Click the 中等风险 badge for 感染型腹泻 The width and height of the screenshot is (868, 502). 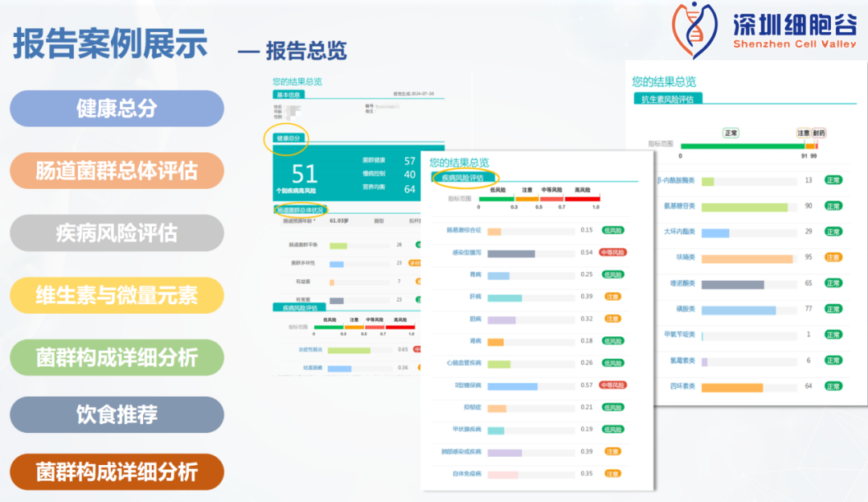click(613, 253)
